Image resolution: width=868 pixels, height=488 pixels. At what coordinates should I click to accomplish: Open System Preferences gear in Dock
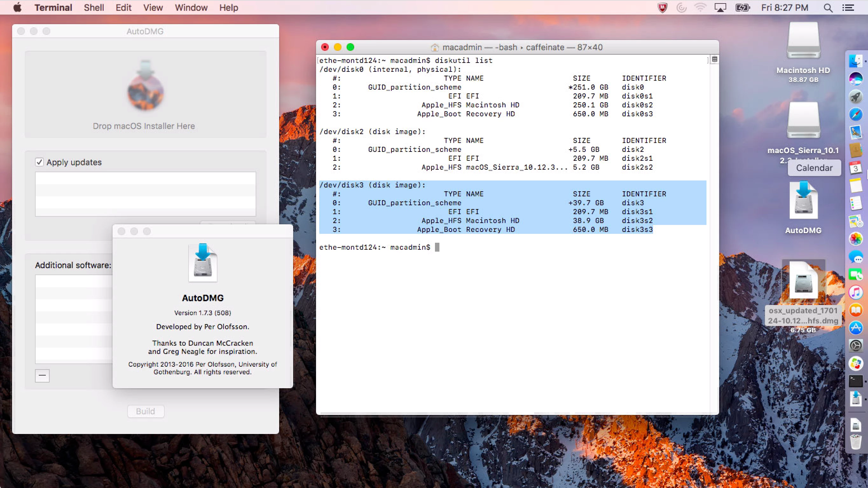pos(856,346)
